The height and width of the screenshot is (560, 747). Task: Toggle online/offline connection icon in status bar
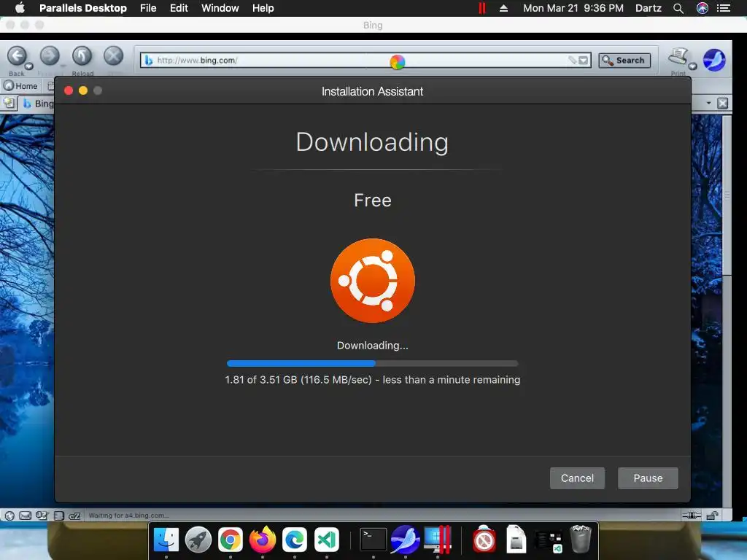tap(692, 516)
